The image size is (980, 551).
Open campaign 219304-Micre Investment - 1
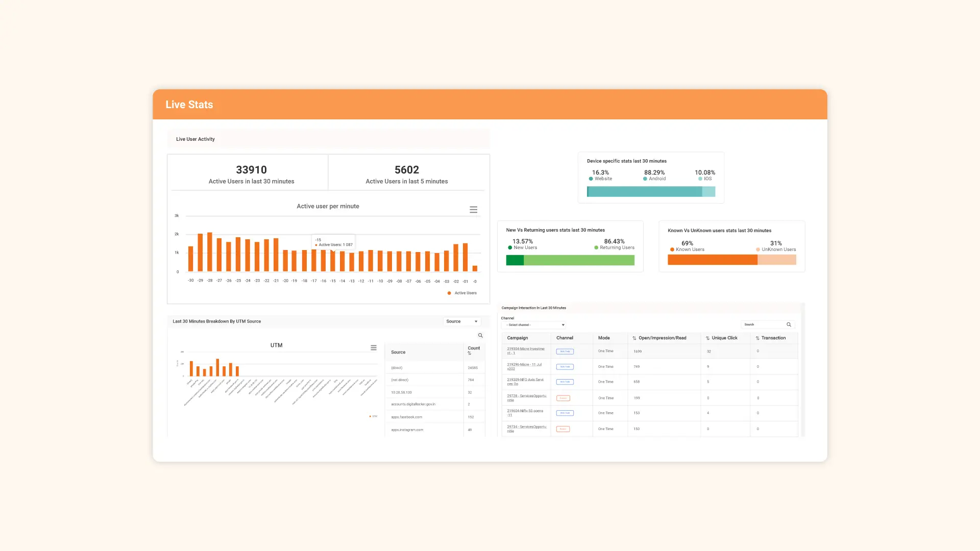(x=525, y=351)
